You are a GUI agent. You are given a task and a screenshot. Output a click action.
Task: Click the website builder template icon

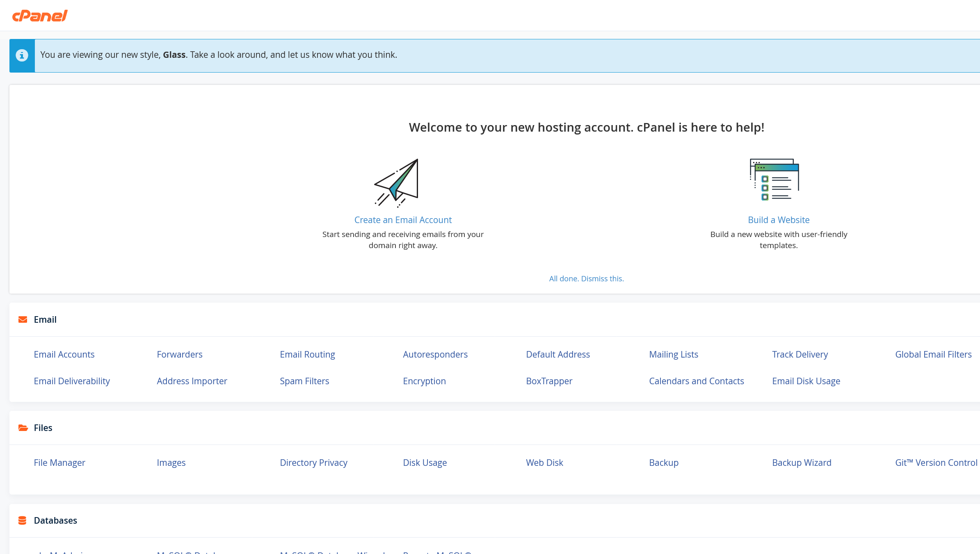click(x=774, y=180)
